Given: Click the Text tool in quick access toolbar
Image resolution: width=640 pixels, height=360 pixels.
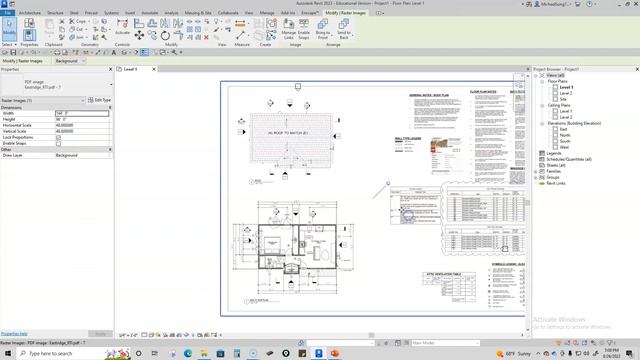Looking at the screenshot, I should click(x=114, y=52).
